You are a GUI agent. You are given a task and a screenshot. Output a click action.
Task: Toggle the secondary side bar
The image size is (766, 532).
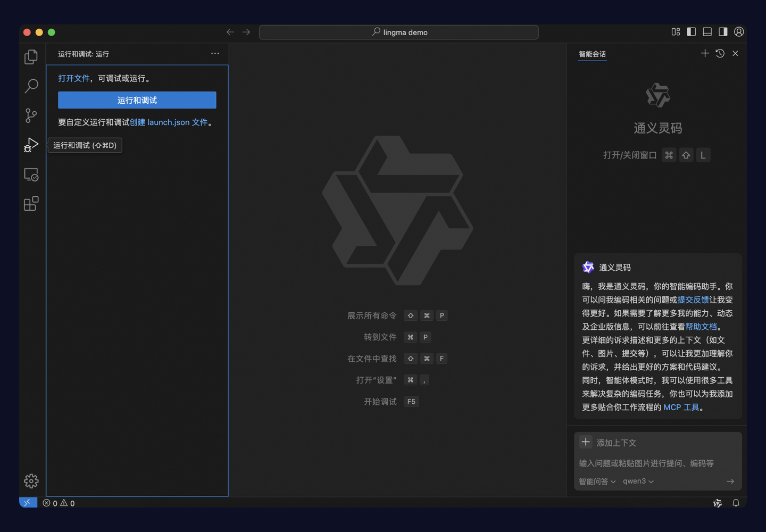723,32
